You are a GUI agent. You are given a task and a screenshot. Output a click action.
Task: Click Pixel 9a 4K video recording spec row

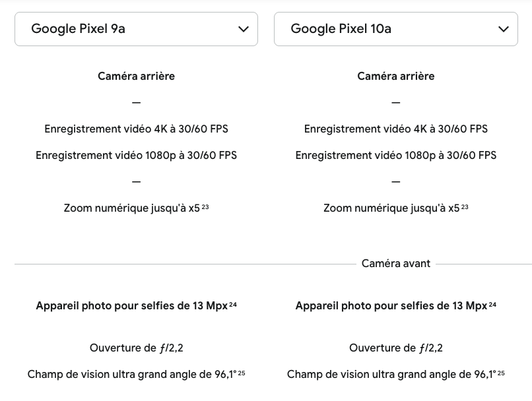(136, 129)
